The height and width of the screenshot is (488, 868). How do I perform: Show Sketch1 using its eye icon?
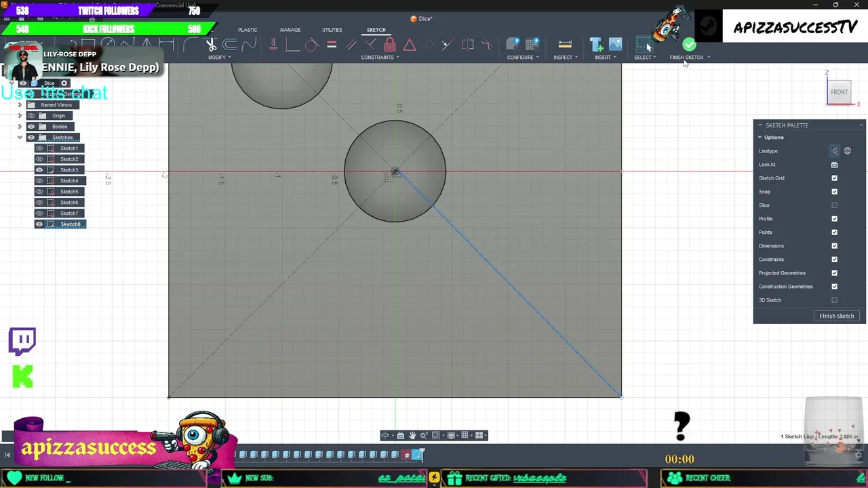point(39,148)
